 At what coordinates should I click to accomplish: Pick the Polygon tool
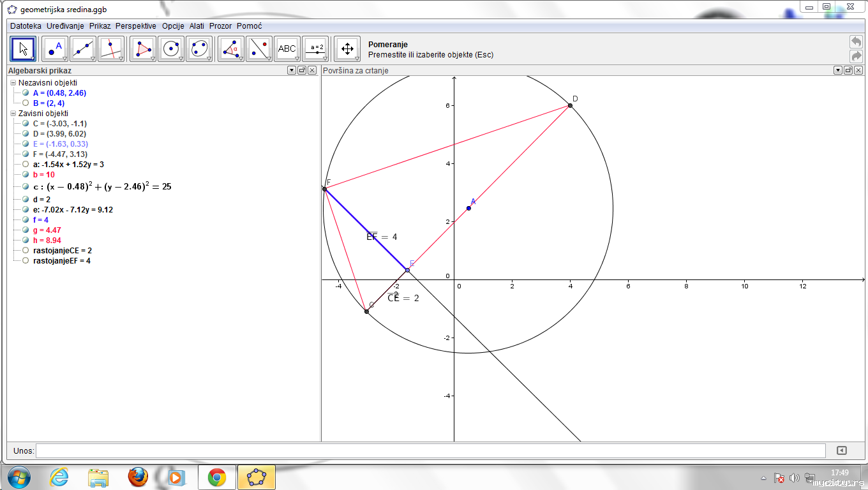tap(143, 48)
